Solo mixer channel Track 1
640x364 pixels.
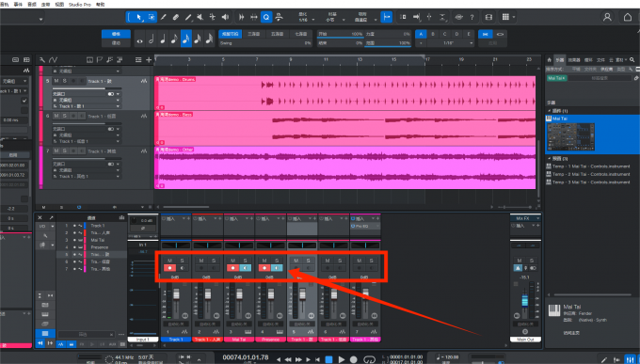point(182,261)
